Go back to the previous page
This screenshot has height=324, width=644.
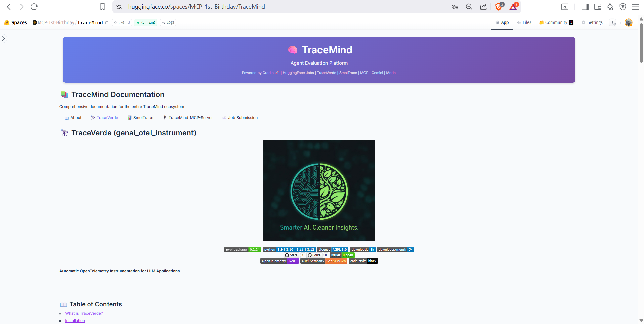click(x=9, y=7)
